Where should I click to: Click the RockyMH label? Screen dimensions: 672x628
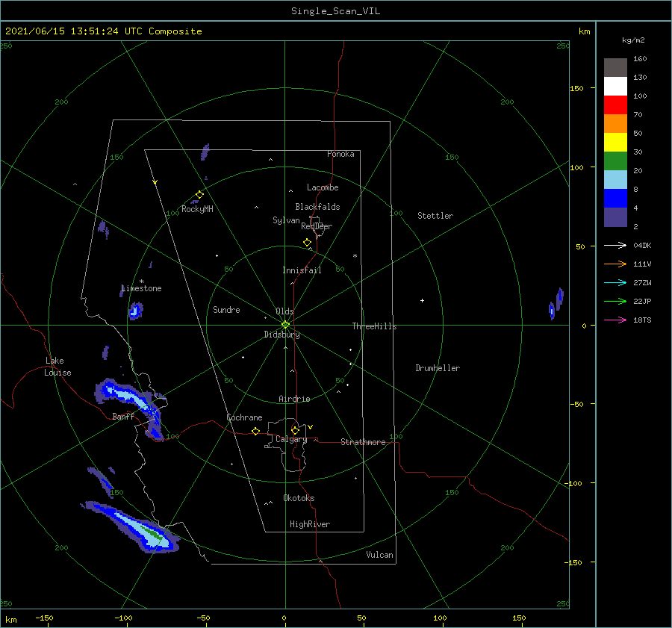[x=197, y=209]
